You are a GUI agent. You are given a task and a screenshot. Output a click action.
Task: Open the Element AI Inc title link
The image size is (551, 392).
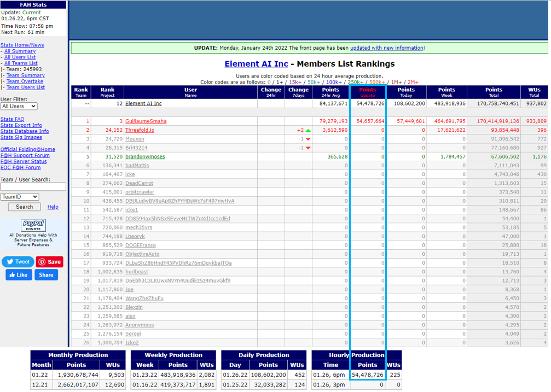point(256,64)
